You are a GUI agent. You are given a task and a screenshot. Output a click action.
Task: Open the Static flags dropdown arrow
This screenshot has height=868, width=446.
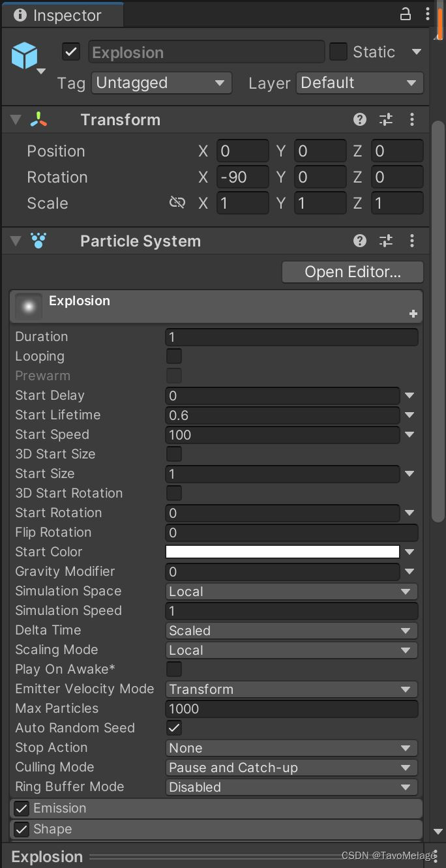pos(416,52)
